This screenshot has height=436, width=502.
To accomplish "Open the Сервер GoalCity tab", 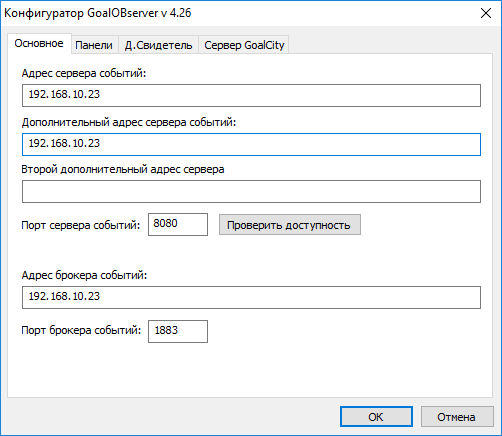I will pyautogui.click(x=244, y=45).
